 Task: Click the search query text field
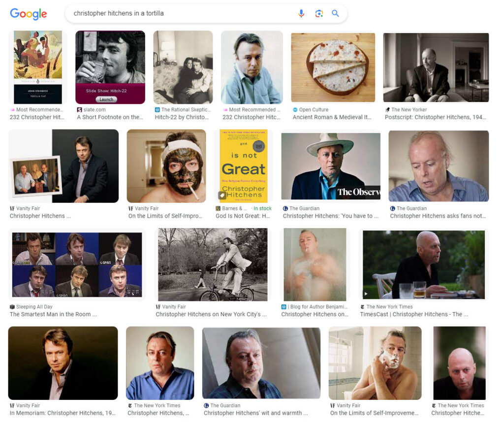pyautogui.click(x=182, y=13)
